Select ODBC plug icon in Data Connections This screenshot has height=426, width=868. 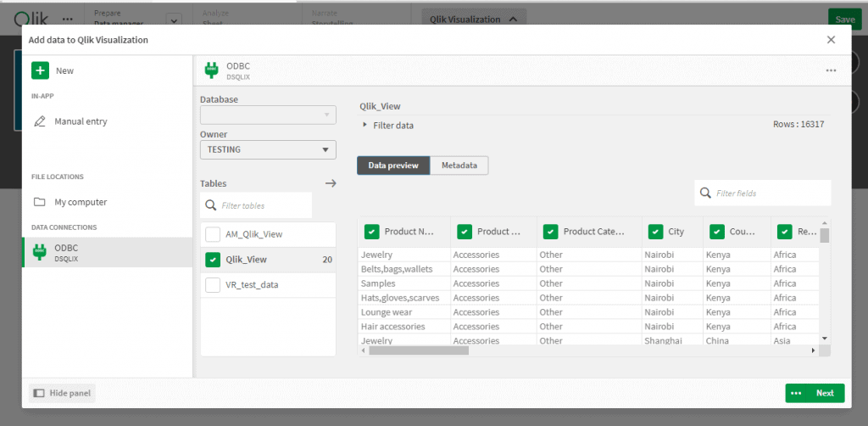pos(40,252)
